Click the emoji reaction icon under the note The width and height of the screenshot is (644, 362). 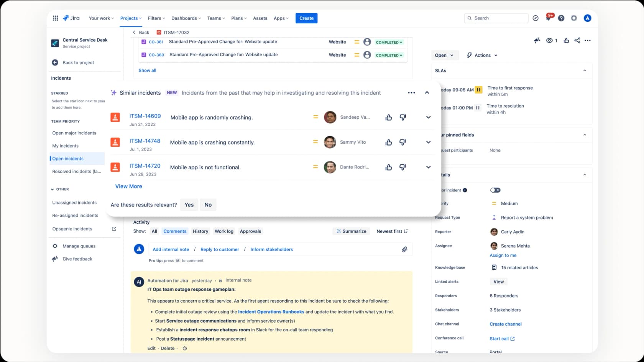(x=185, y=348)
